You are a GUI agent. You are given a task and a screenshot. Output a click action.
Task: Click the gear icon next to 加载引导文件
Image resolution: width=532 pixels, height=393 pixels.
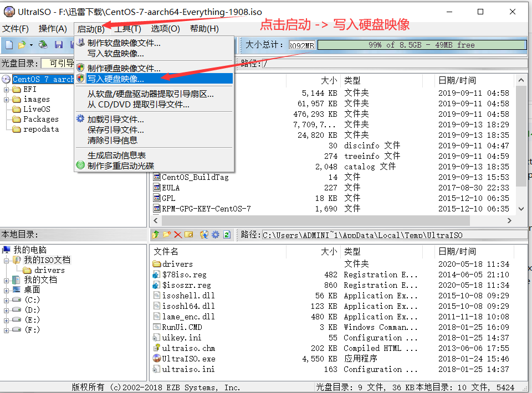(80, 118)
